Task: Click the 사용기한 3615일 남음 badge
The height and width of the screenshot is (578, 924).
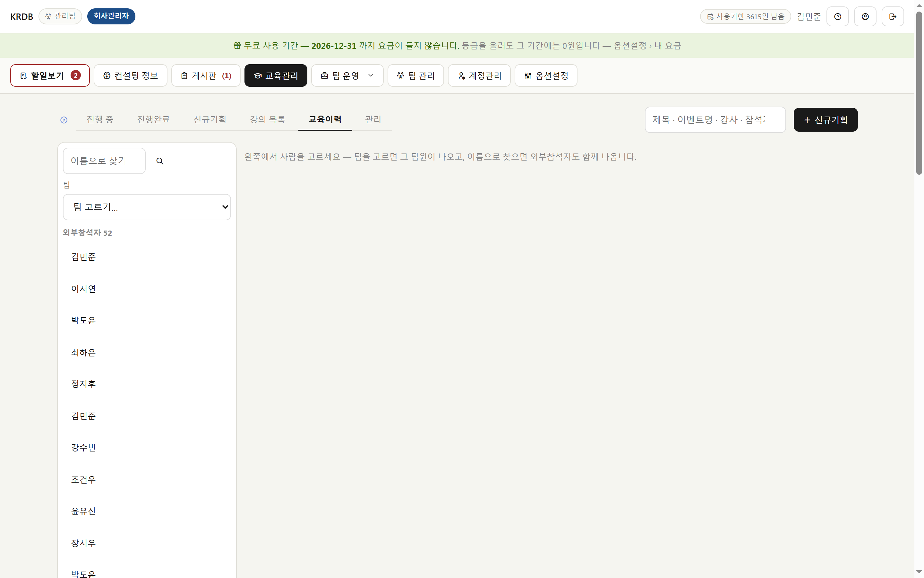Action: click(745, 16)
